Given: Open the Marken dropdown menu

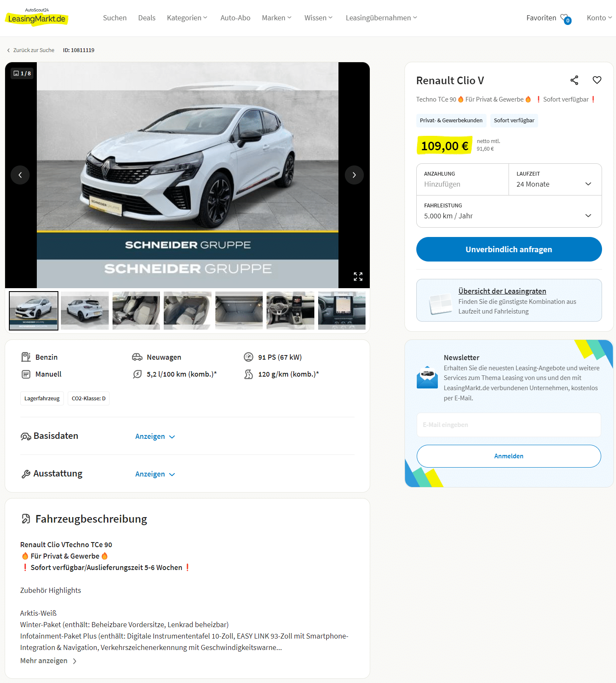Looking at the screenshot, I should [277, 18].
